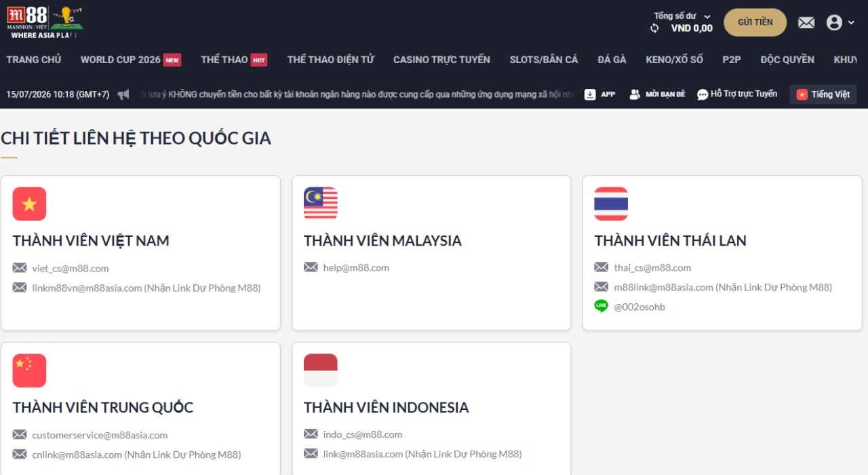This screenshot has height=475, width=868.
Task: Open Tiếng Việt language selector
Action: (823, 94)
